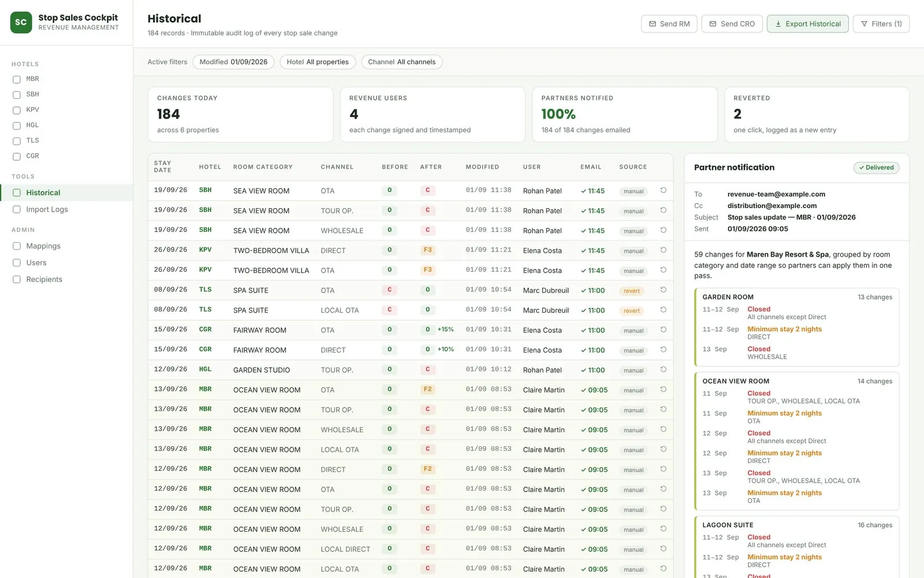Viewport: 924px width, 578px height.
Task: Click 'Marc Dubreuil' on Spa Suite Local OTA row
Action: [546, 310]
